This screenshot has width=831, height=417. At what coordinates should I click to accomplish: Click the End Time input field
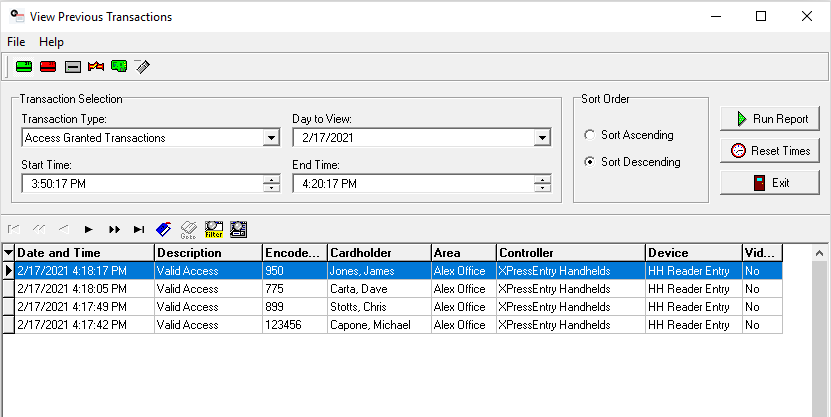(x=412, y=184)
